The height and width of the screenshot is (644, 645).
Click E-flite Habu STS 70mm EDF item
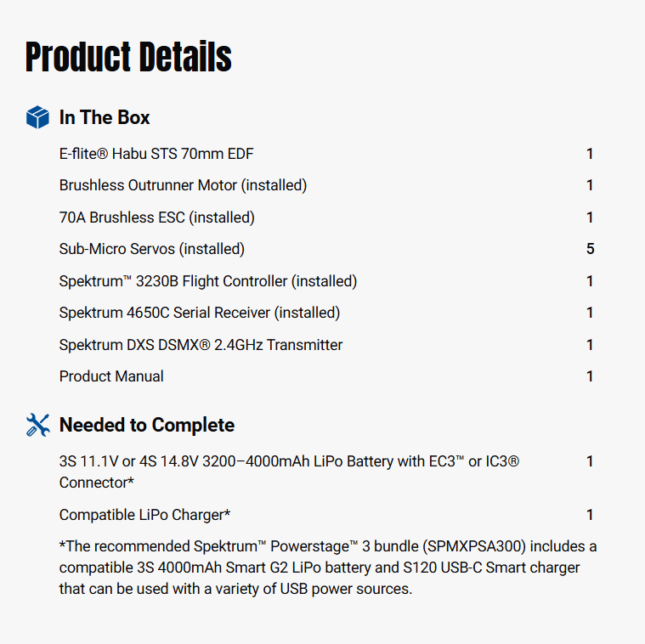coord(156,154)
